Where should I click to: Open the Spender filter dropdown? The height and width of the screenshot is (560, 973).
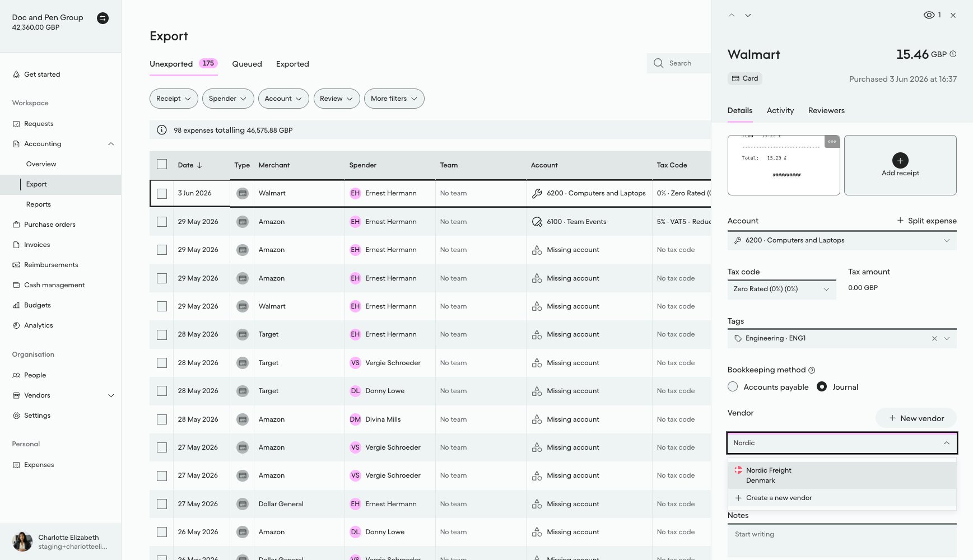(x=228, y=99)
